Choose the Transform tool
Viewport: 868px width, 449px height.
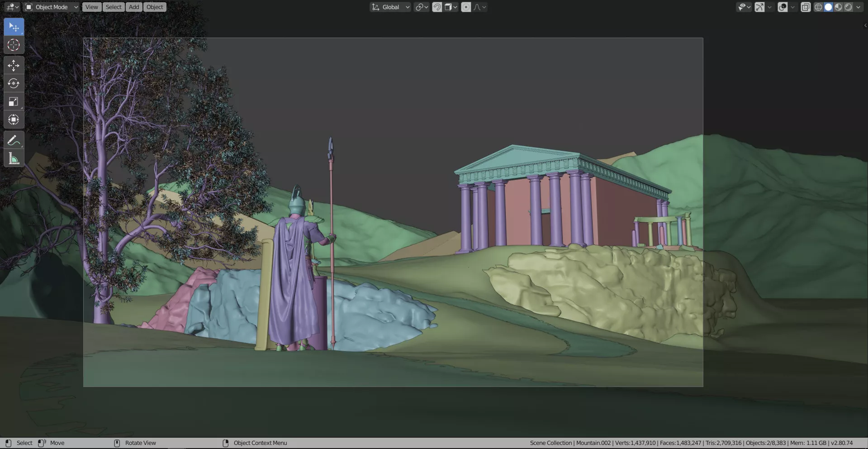14,119
